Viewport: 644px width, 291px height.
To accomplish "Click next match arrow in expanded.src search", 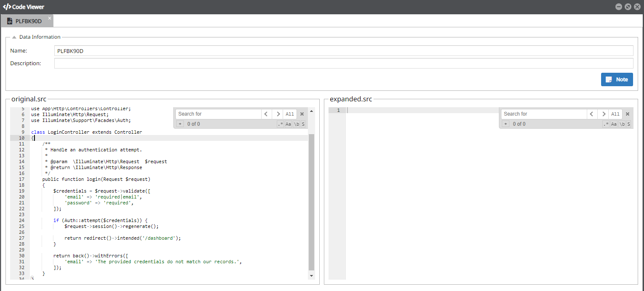I will tap(603, 114).
